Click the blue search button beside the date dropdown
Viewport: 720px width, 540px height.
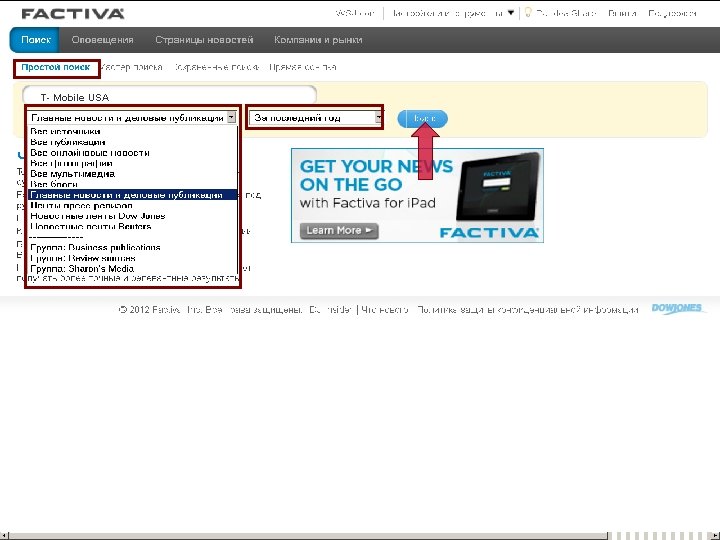coord(422,118)
